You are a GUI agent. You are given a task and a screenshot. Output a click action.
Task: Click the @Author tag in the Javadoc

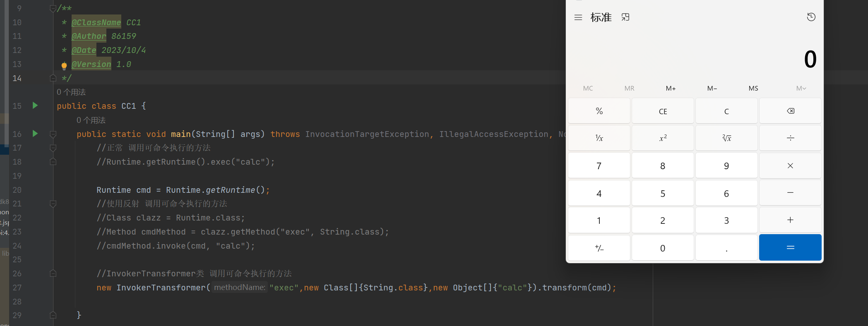(89, 36)
